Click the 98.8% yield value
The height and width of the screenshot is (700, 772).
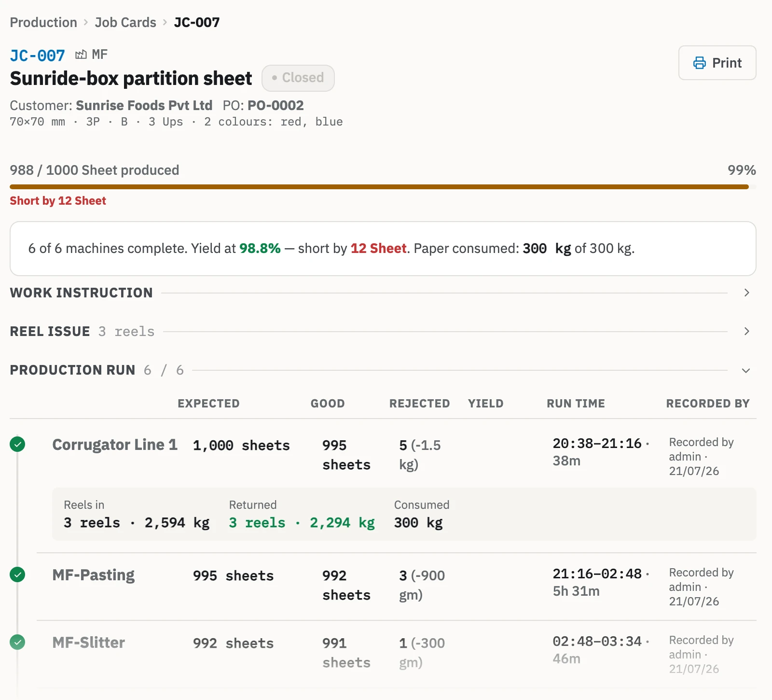[260, 248]
